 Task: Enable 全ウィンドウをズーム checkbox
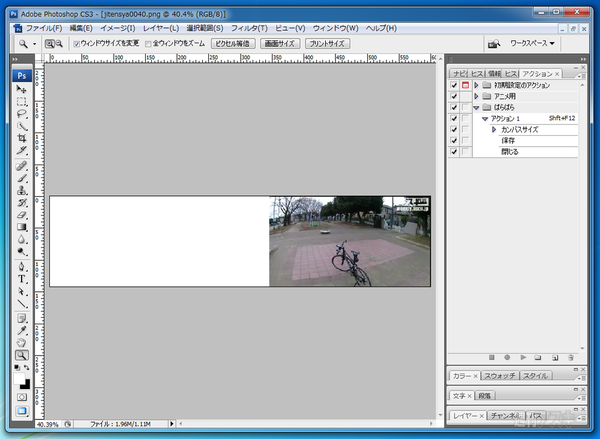[x=149, y=44]
